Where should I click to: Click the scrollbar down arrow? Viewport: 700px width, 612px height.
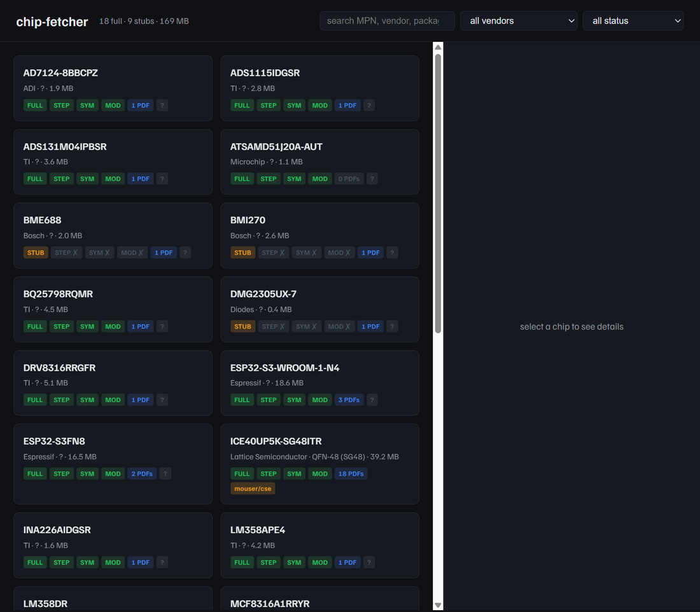[438, 605]
